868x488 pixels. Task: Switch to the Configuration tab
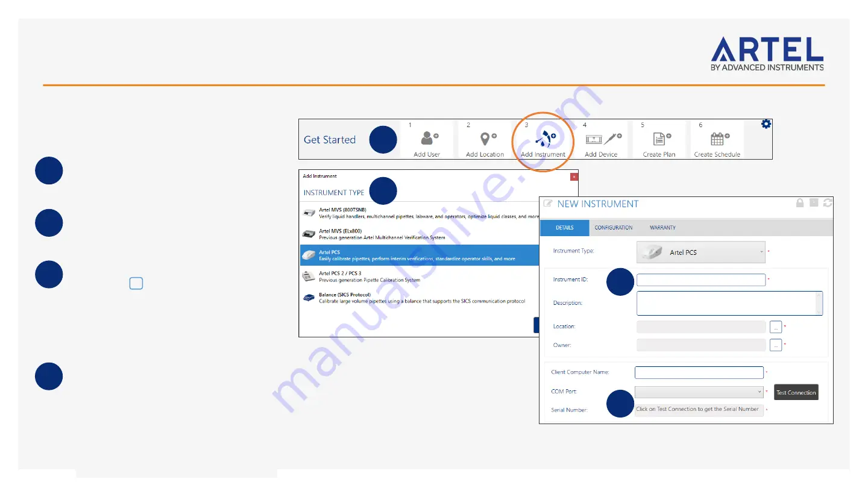614,228
